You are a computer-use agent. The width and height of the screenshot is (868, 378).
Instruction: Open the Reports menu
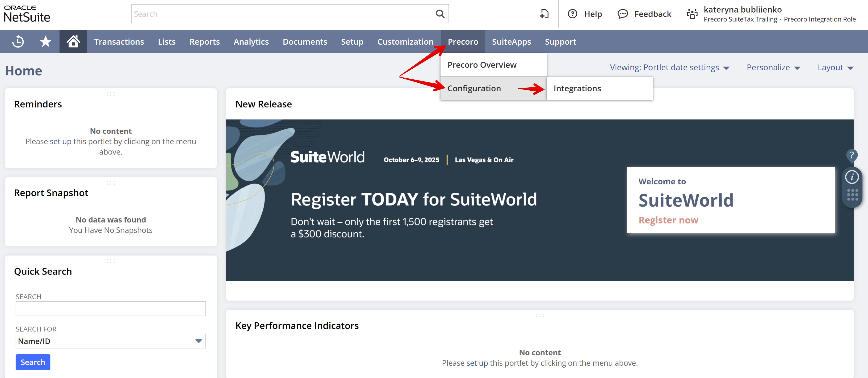[205, 42]
